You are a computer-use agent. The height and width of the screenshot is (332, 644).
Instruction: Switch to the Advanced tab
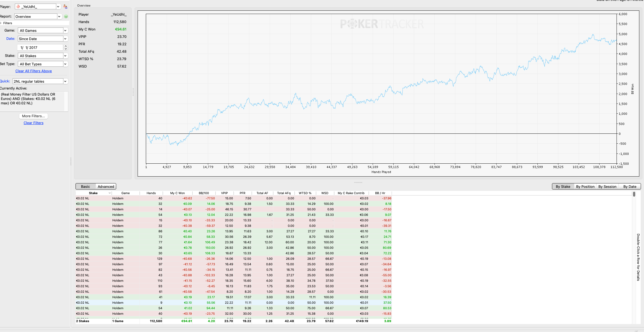[x=106, y=186]
